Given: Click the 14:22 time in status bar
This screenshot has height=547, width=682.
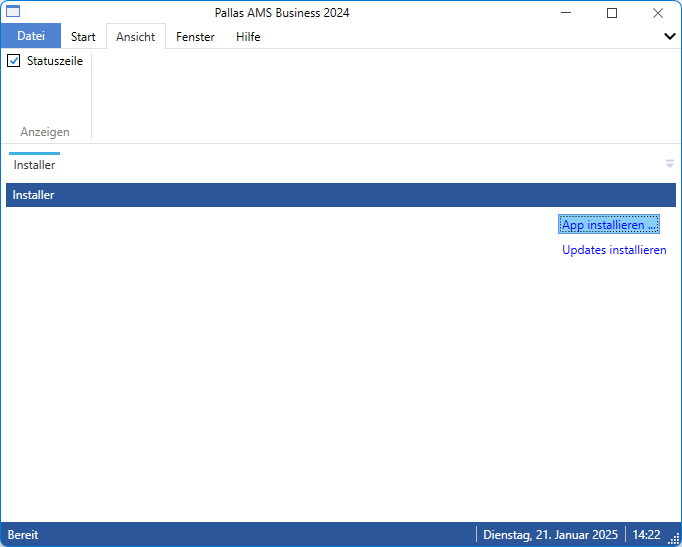Looking at the screenshot, I should click(x=646, y=534).
